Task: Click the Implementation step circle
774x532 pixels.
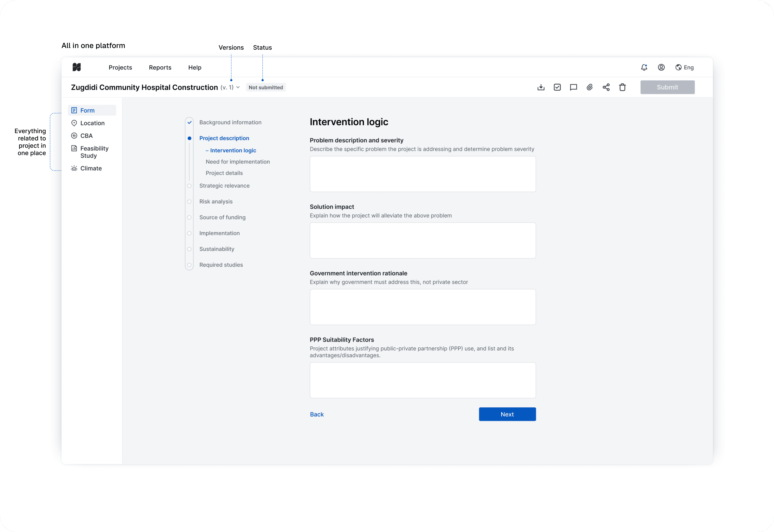Action: 189,233
